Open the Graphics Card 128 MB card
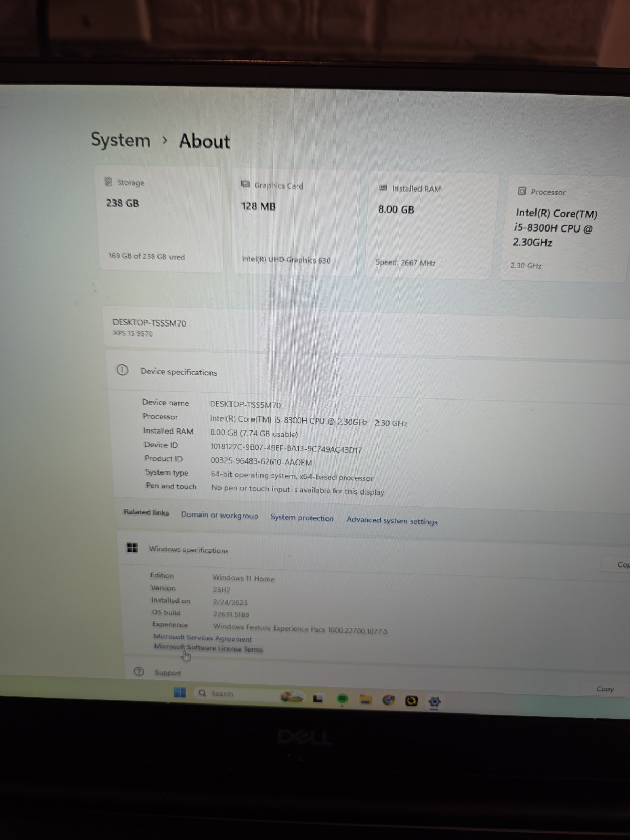Screen dimensions: 630x840 coord(296,222)
